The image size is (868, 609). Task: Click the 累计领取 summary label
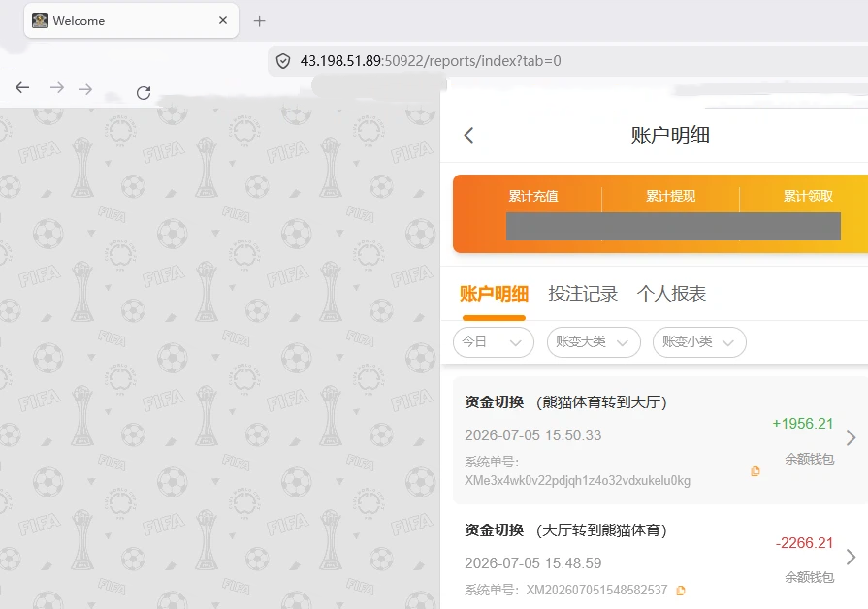808,196
